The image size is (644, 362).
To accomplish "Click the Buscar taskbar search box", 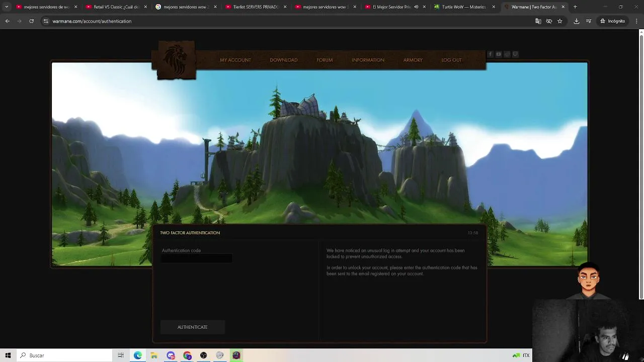I will tap(64, 355).
